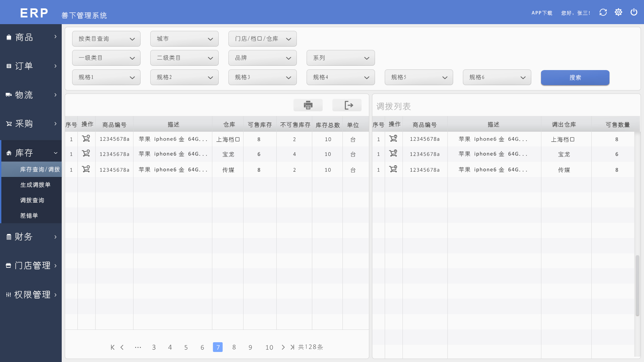Expand the 品牌 dropdown

click(x=262, y=58)
